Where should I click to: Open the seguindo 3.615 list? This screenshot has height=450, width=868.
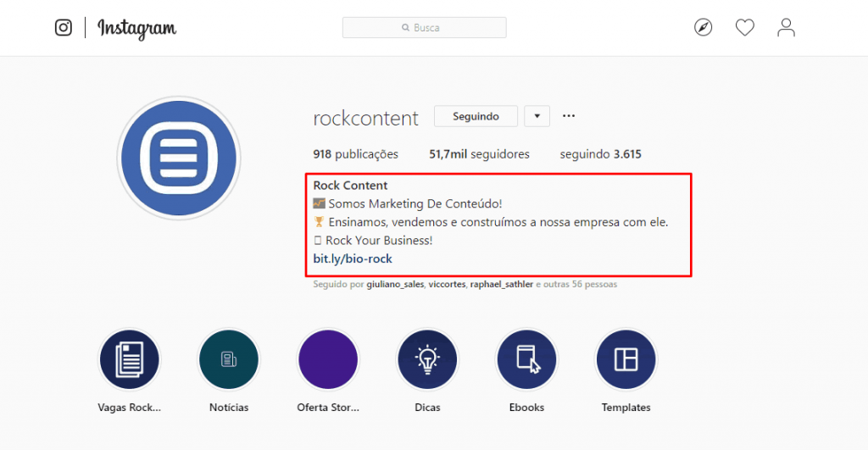601,154
